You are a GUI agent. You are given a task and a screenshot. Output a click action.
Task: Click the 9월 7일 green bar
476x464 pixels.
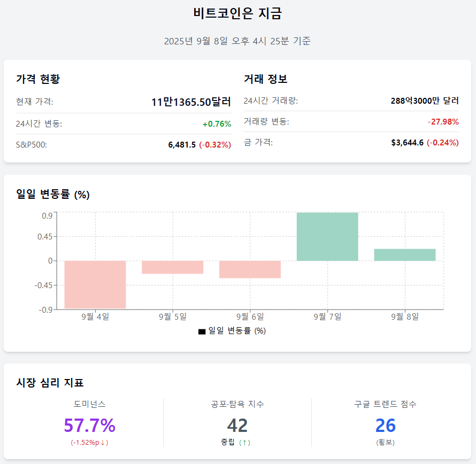click(327, 237)
